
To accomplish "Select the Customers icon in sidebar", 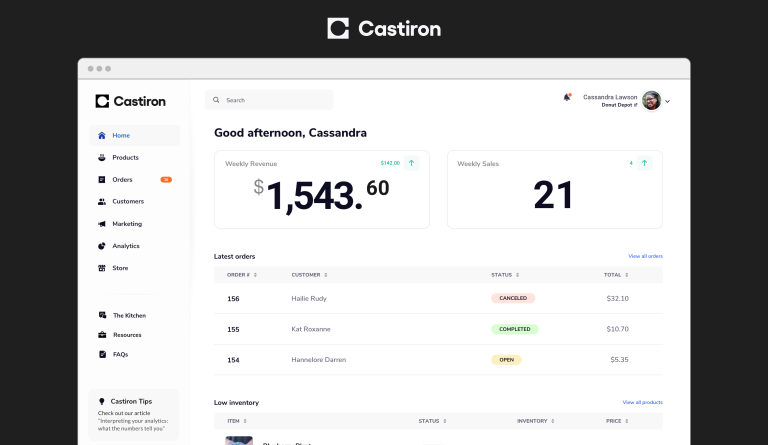I will 102,202.
